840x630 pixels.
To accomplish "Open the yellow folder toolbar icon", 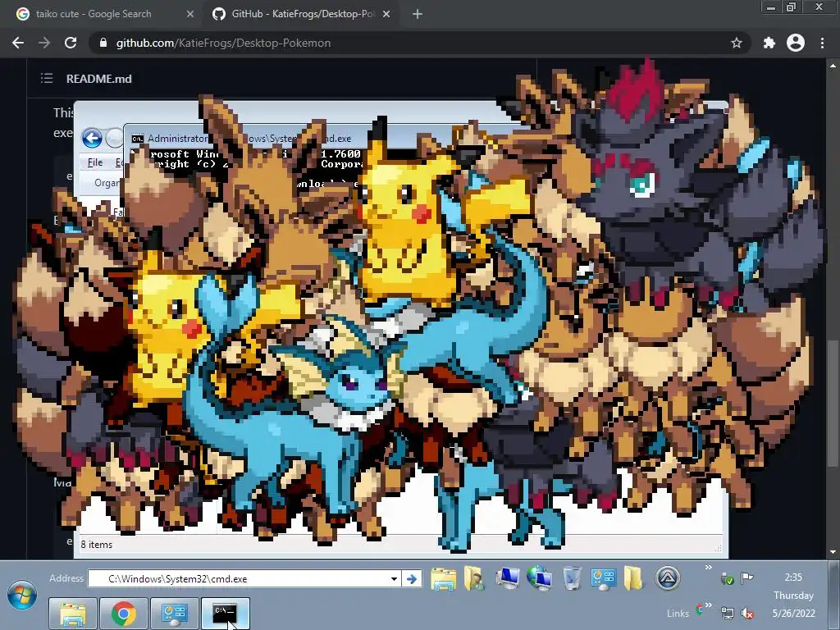I will (x=632, y=578).
